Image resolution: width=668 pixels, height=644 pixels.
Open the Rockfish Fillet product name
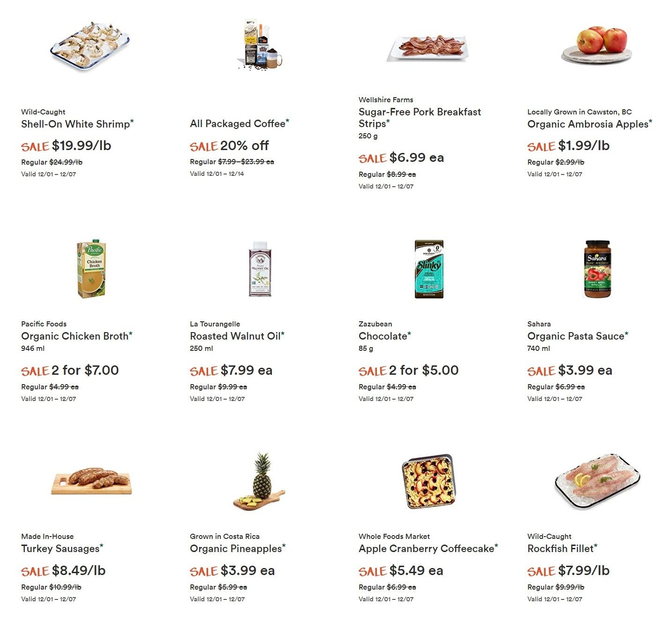click(560, 548)
